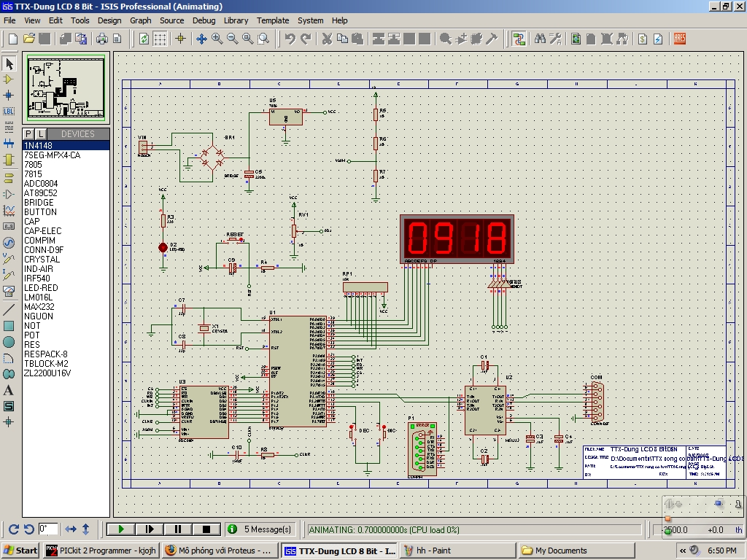Click the P pick devices button
Viewport: 747px width, 560px height.
(28, 134)
